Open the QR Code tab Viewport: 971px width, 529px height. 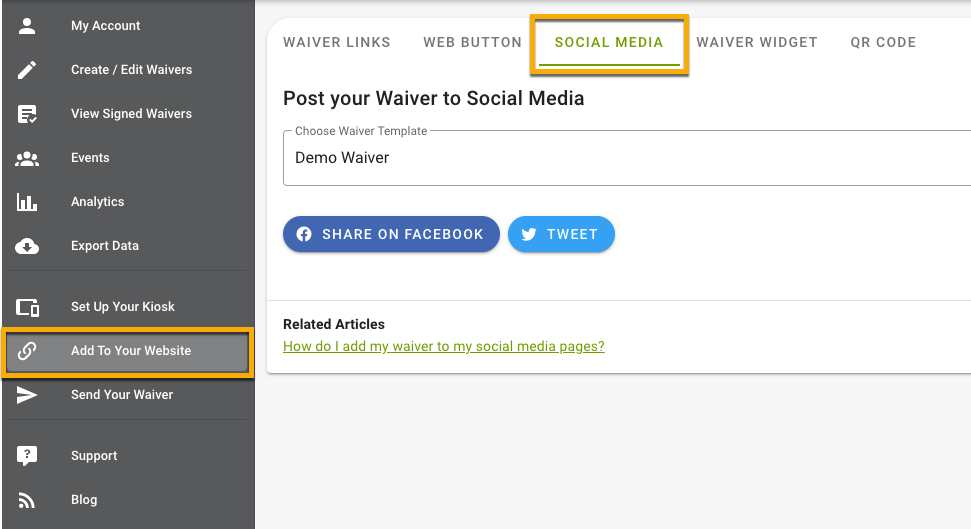tap(883, 42)
